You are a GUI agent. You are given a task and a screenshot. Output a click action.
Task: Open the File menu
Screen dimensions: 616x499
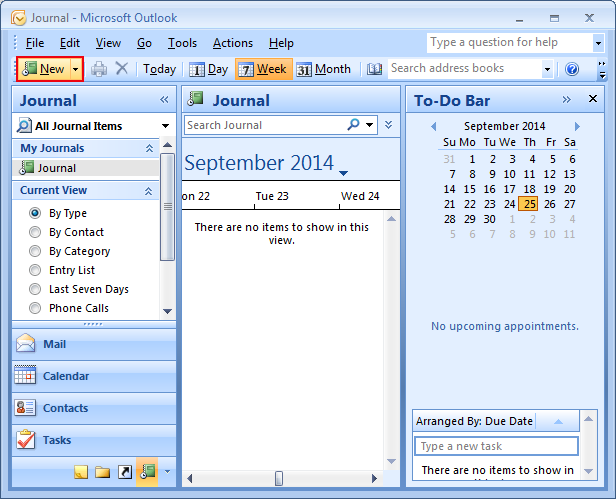[35, 43]
